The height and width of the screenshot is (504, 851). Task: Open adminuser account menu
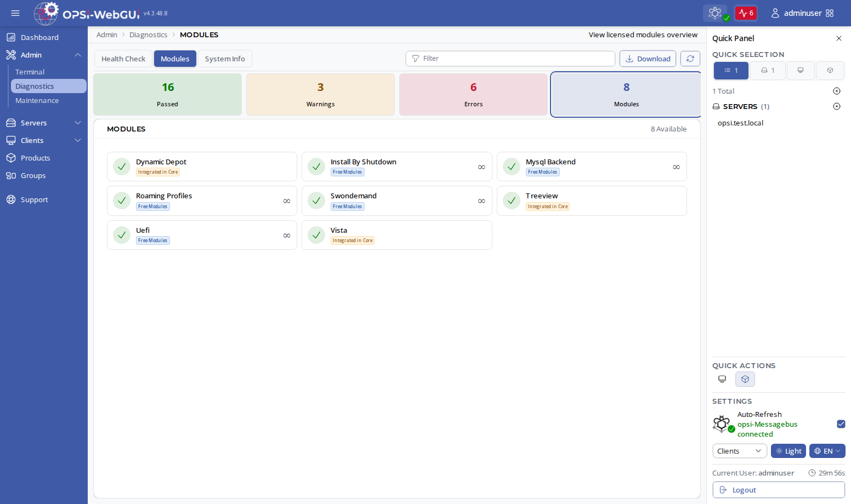point(796,13)
